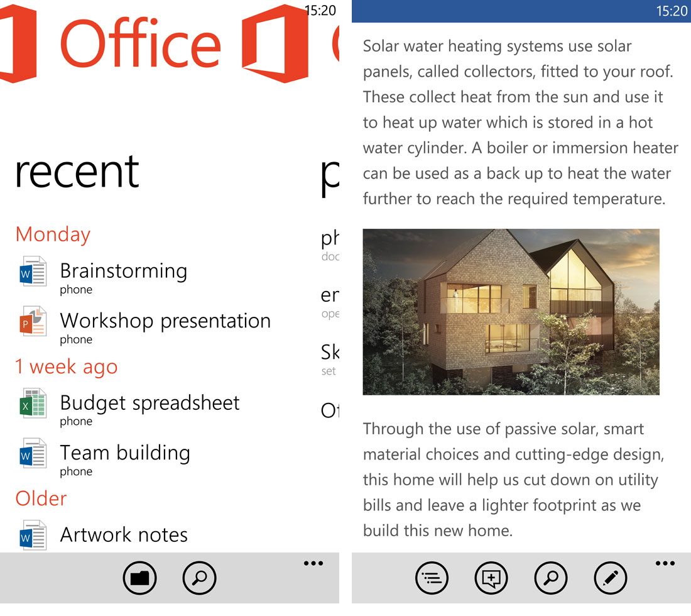Screen dimensions: 691x616
Task: Open Budget spreadsheet file
Action: (150, 409)
